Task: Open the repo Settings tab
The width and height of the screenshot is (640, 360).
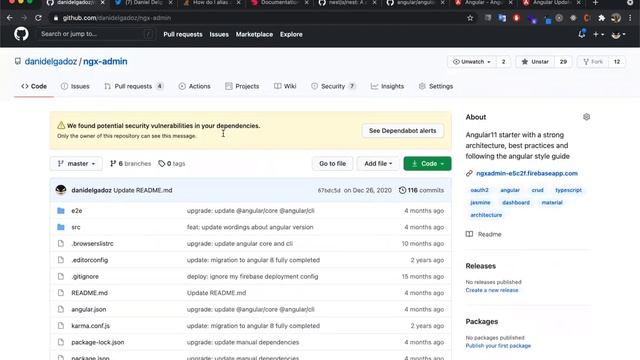Action: (436, 86)
